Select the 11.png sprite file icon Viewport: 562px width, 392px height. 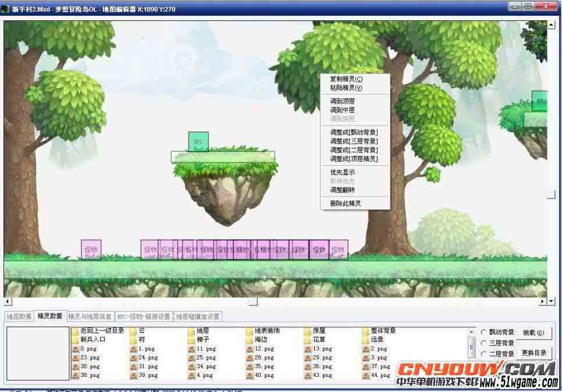(191, 348)
